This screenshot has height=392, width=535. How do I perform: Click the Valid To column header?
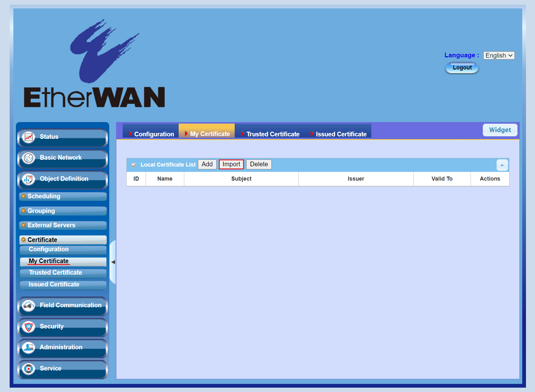tap(442, 179)
